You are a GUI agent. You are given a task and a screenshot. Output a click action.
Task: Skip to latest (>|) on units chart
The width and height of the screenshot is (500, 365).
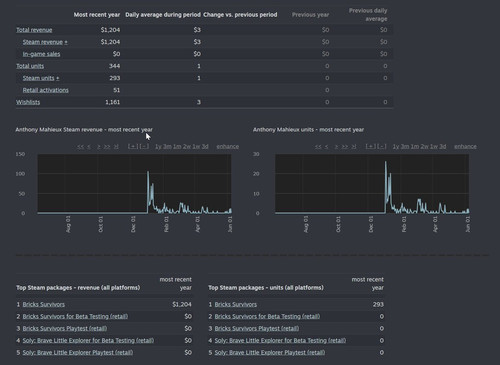pos(353,147)
